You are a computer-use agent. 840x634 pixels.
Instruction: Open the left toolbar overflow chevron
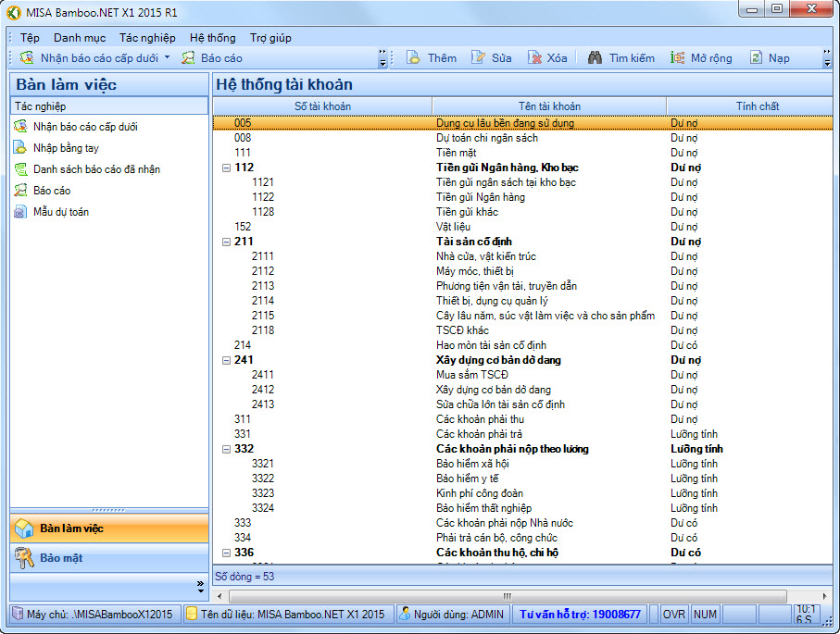click(x=382, y=57)
